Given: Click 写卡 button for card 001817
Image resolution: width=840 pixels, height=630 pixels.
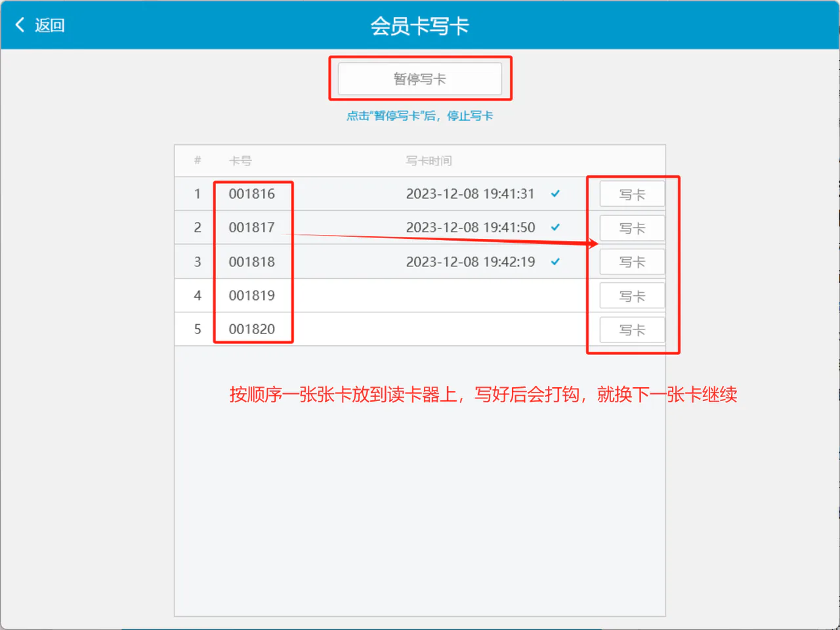Looking at the screenshot, I should (632, 228).
